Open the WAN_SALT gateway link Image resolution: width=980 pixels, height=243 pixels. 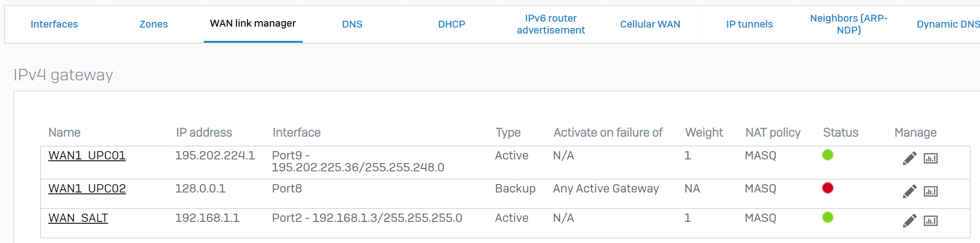78,218
